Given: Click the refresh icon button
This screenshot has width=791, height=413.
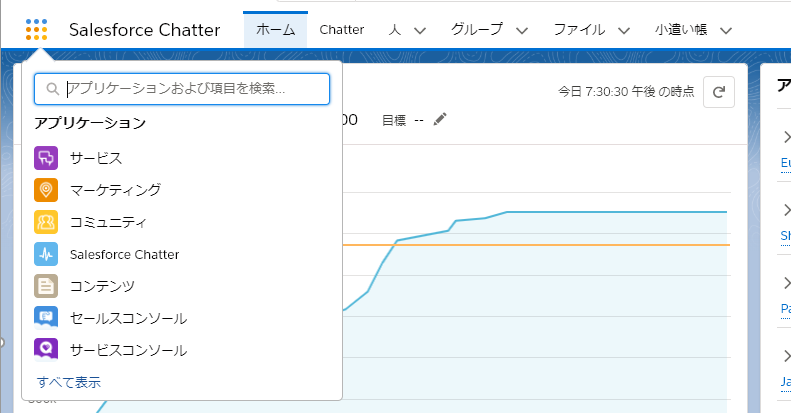Looking at the screenshot, I should click(719, 92).
